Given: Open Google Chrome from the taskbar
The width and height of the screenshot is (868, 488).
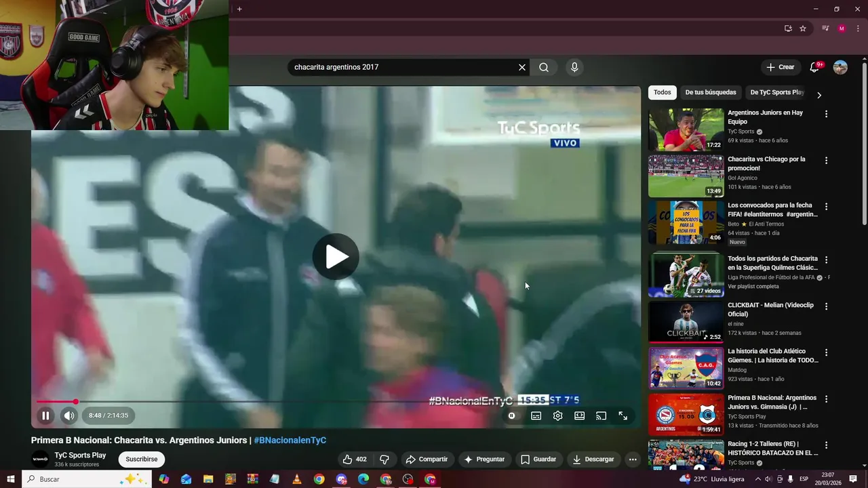Looking at the screenshot, I should pos(319,479).
